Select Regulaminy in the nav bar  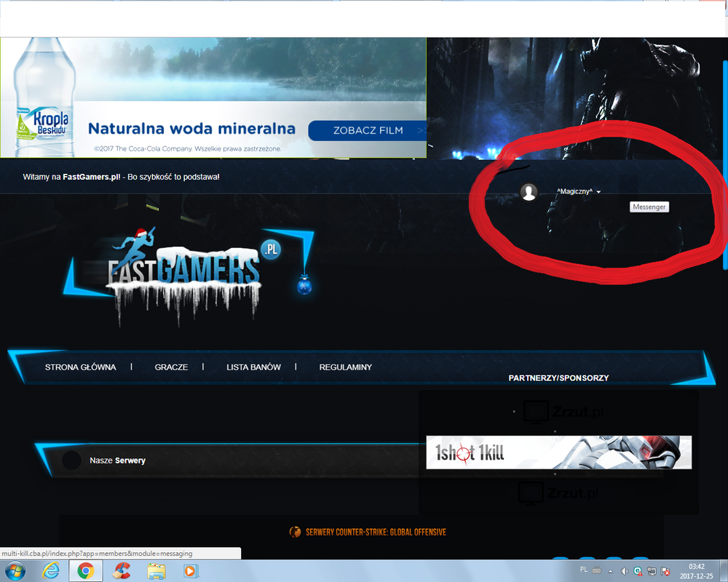tap(345, 367)
